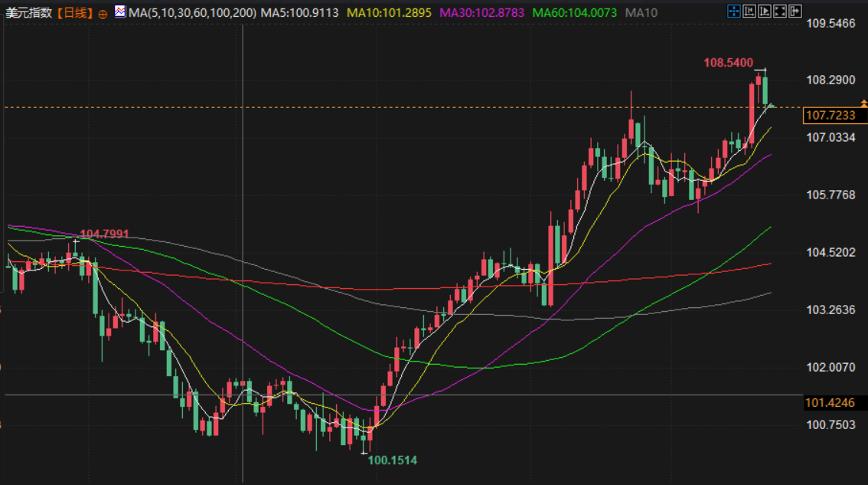Open the 日线 period selector

(x=74, y=13)
